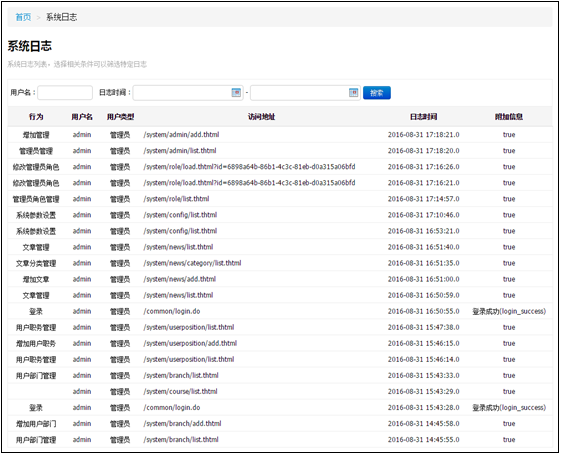Open the start date calendar picker icon
The height and width of the screenshot is (455, 561).
click(x=236, y=93)
